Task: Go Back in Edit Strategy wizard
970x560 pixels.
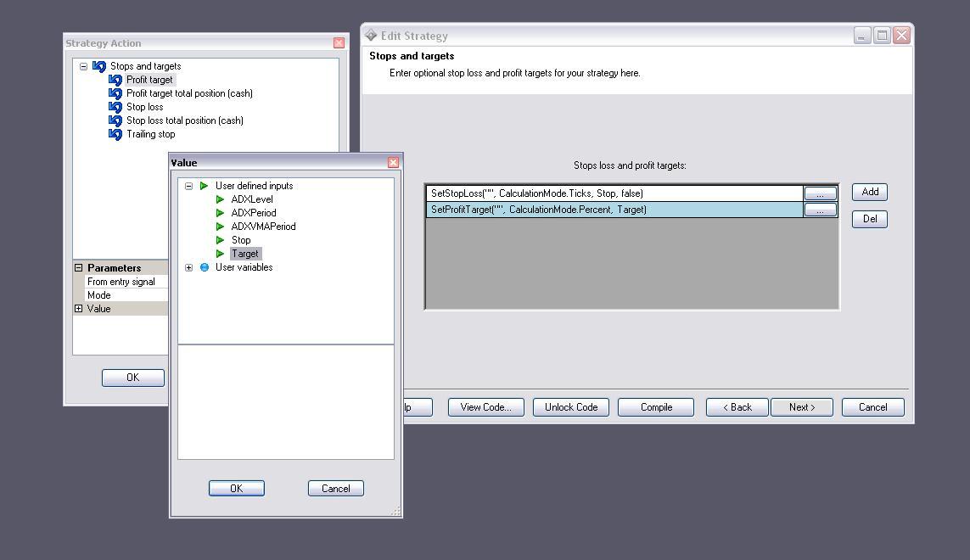Action: pyautogui.click(x=737, y=407)
